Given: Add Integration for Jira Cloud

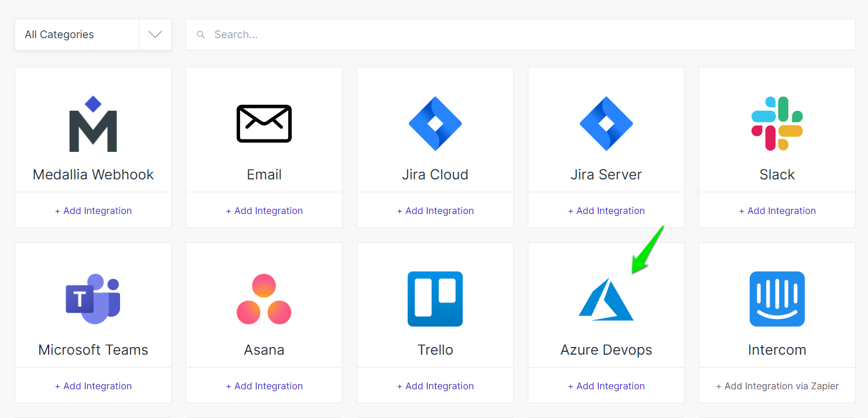Looking at the screenshot, I should [x=435, y=210].
